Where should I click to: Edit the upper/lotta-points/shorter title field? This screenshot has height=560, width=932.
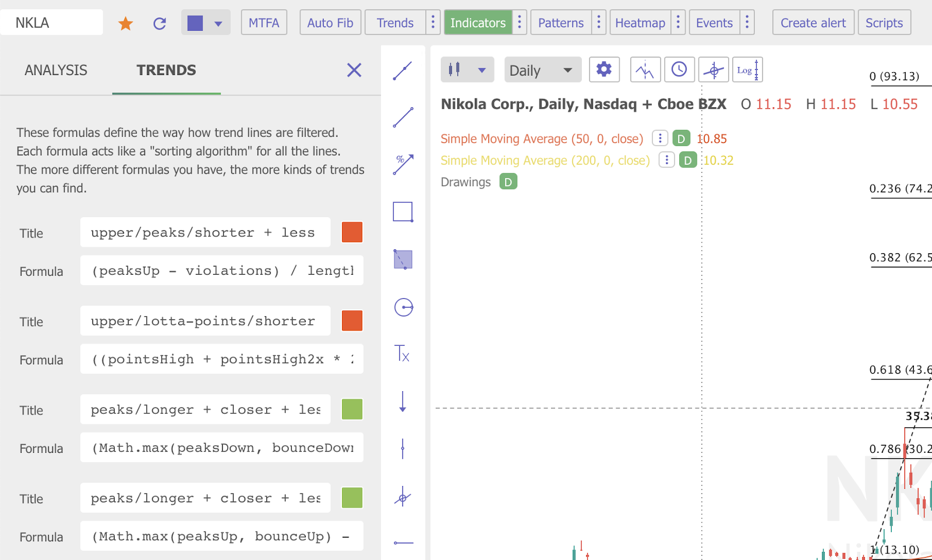coord(206,321)
